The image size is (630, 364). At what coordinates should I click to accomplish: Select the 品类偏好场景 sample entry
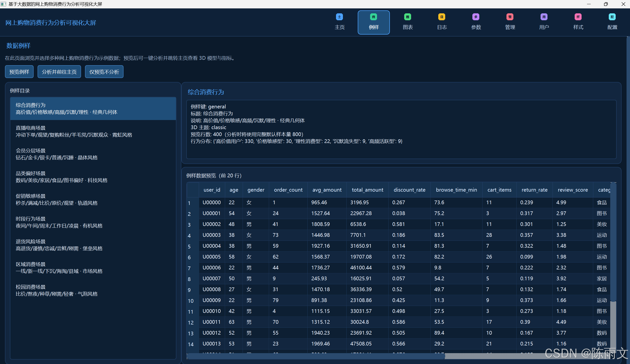(93, 177)
